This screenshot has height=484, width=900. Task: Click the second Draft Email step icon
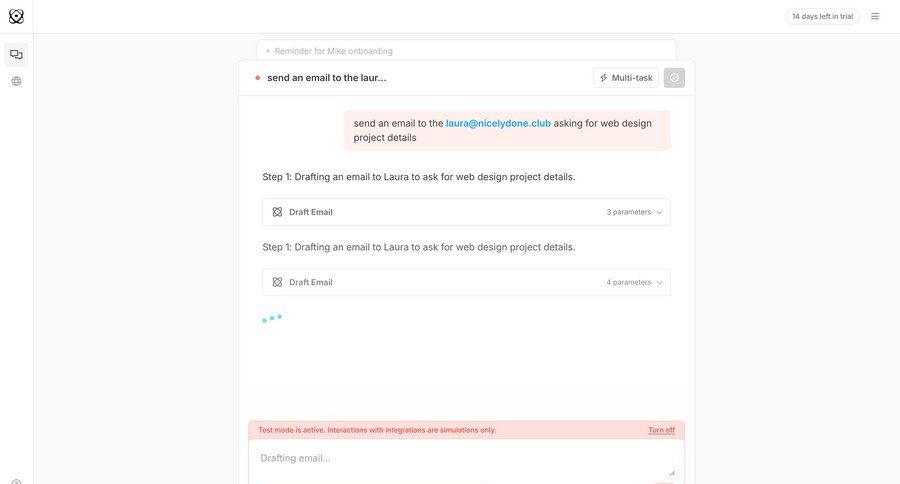pyautogui.click(x=277, y=282)
